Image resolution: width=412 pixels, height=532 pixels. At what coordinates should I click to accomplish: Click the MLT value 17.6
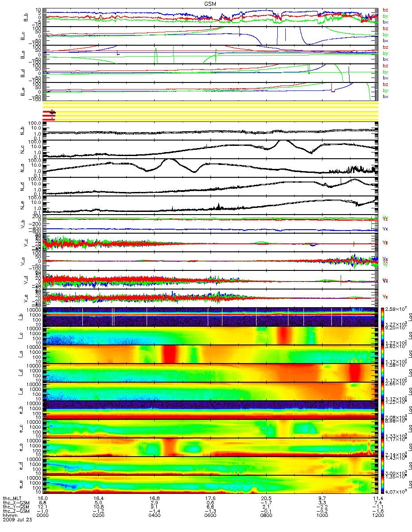click(211, 499)
